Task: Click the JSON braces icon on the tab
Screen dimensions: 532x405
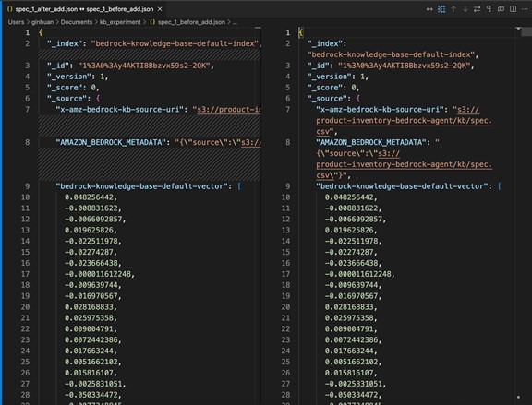Action: coord(10,9)
